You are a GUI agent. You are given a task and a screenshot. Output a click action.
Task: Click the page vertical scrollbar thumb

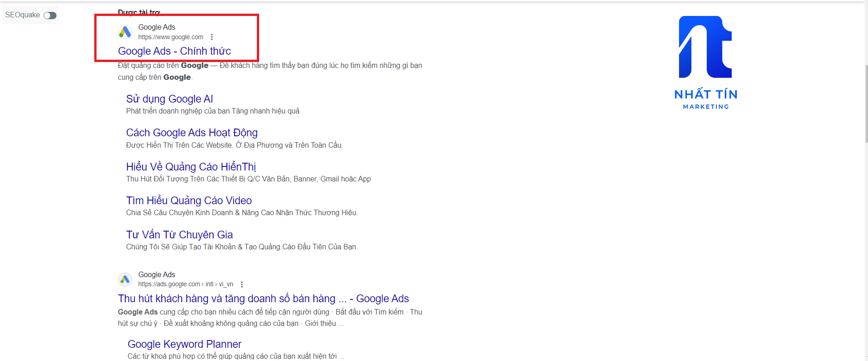(x=866, y=103)
